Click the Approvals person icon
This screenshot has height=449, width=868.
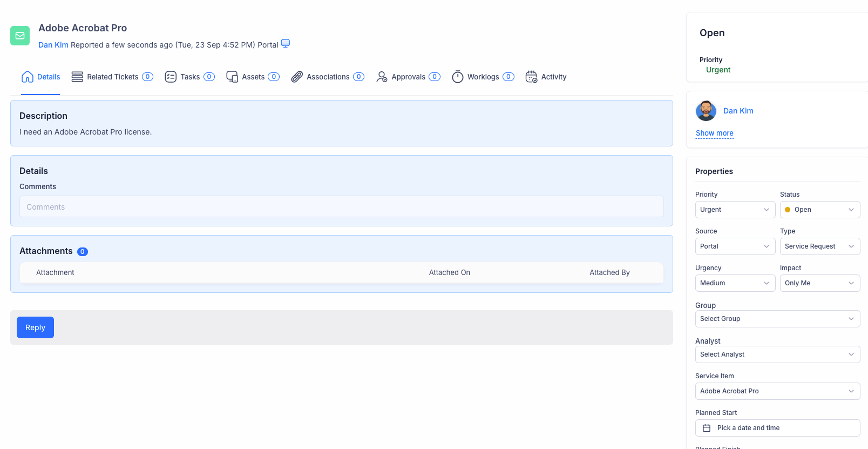[382, 77]
